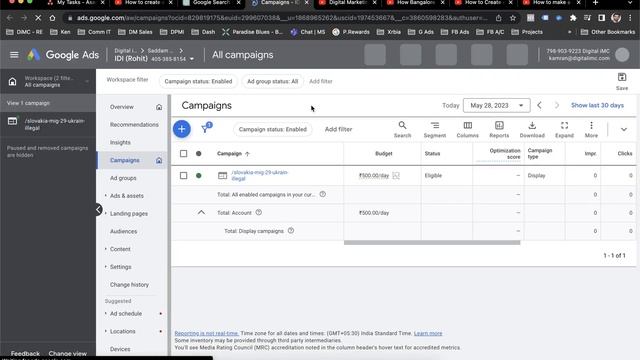Screen dimensions: 640x360
Task: Open the Columns tool
Action: tap(467, 129)
